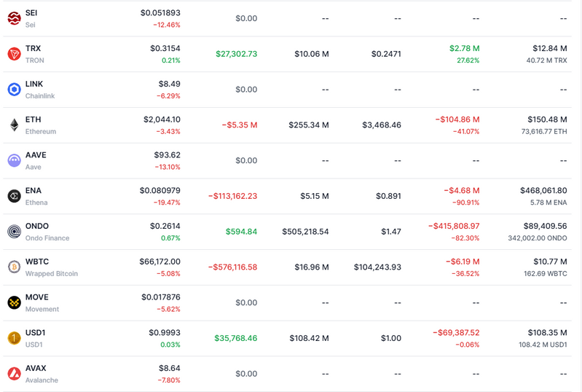Click the ONDO price $0.2614
The image size is (582, 392).
(x=165, y=227)
